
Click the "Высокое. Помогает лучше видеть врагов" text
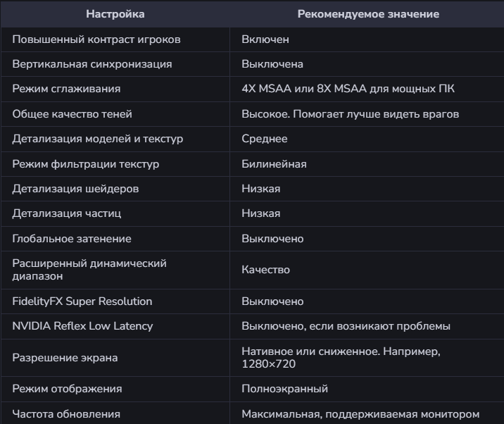[x=351, y=113]
